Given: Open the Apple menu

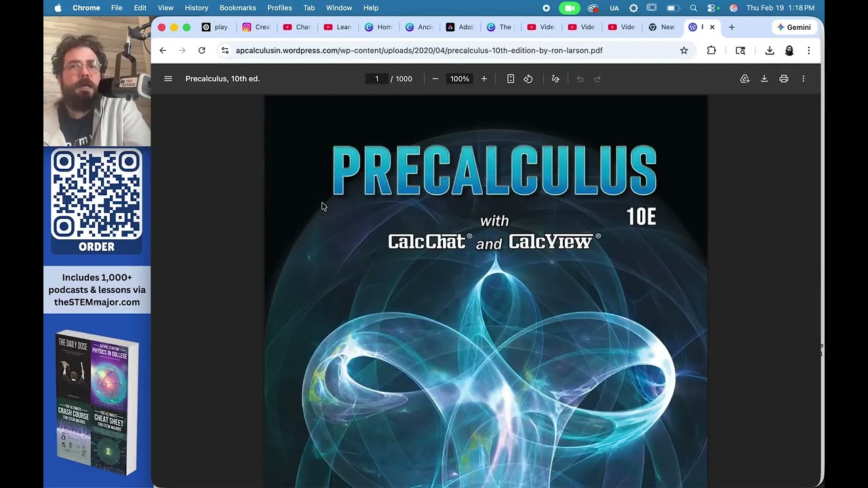Looking at the screenshot, I should (58, 8).
